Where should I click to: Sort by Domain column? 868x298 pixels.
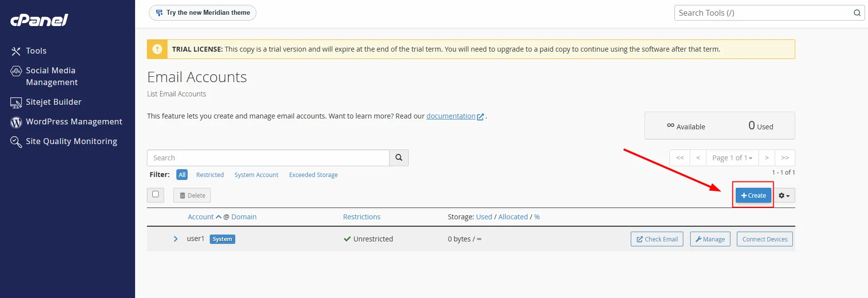click(244, 217)
